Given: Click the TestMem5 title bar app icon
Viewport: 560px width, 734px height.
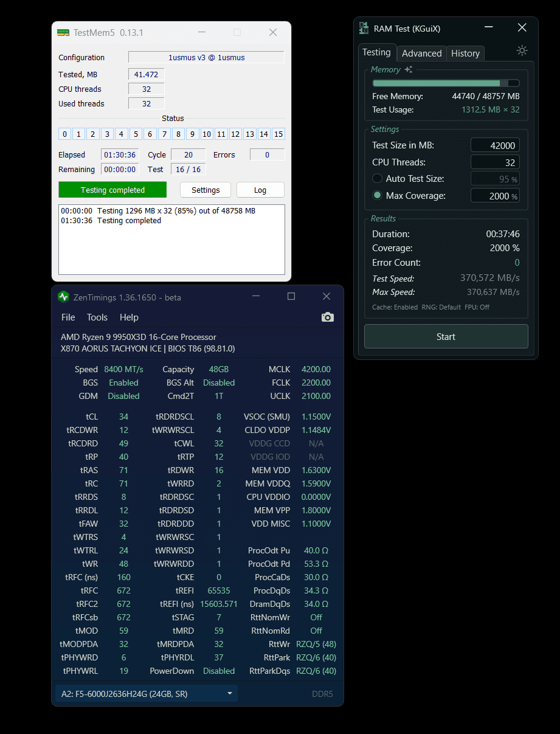Looking at the screenshot, I should pyautogui.click(x=63, y=32).
